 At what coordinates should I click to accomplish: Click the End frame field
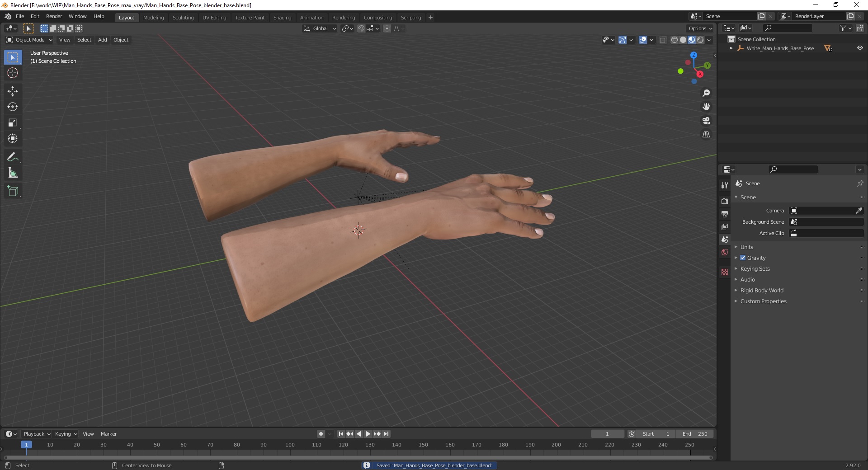pyautogui.click(x=695, y=434)
